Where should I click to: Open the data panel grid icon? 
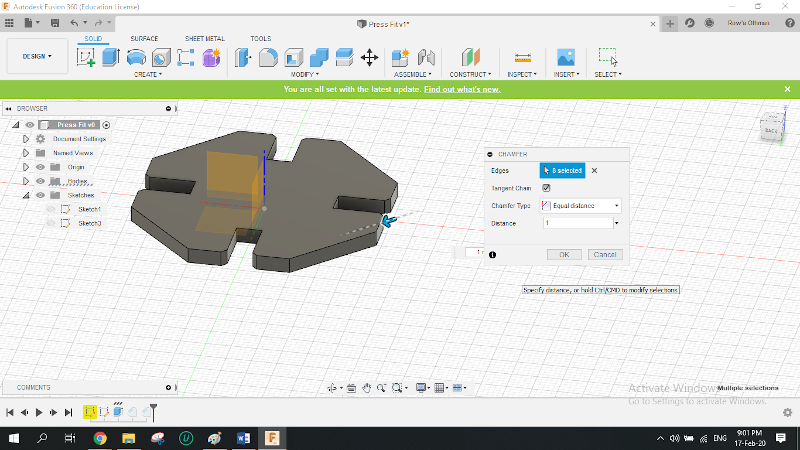point(9,23)
